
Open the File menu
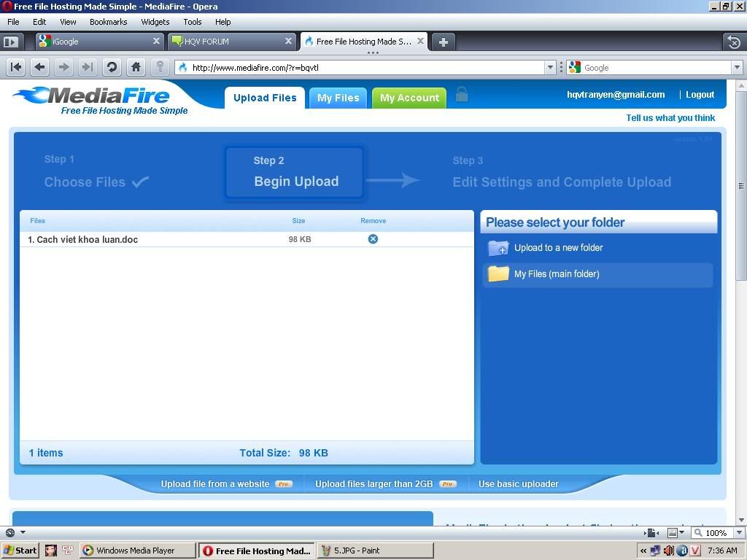pos(13,22)
